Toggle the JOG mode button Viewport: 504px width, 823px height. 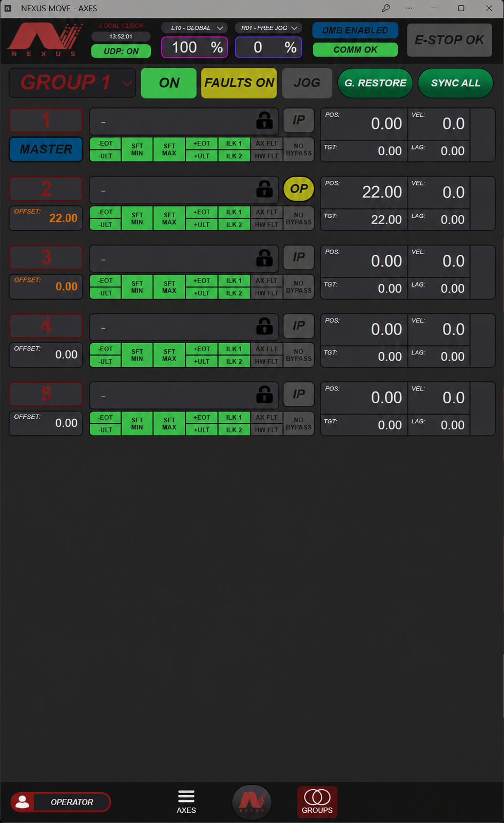tap(307, 83)
